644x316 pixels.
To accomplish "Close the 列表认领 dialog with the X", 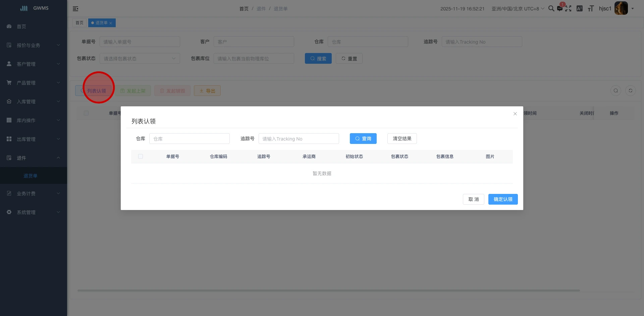I will tap(515, 114).
